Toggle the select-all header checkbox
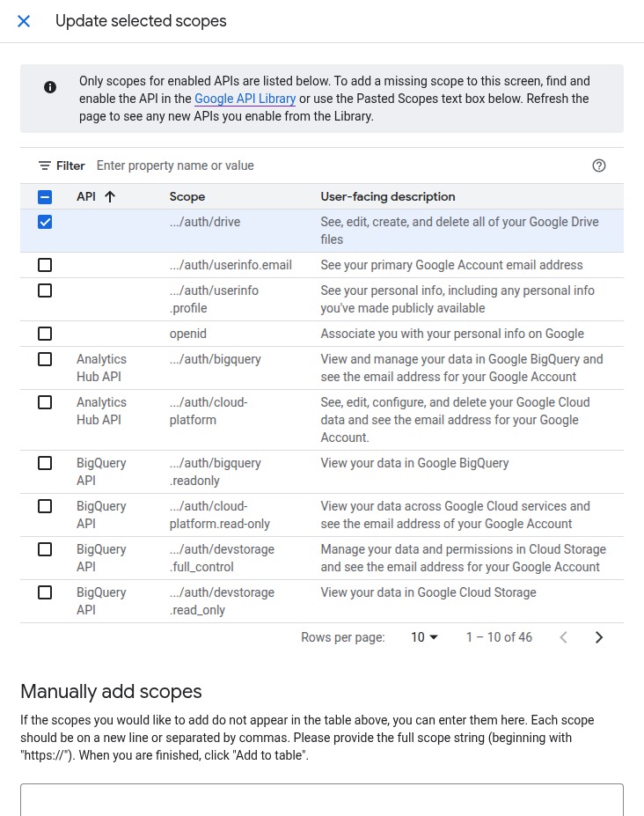The width and height of the screenshot is (644, 816). (x=45, y=196)
